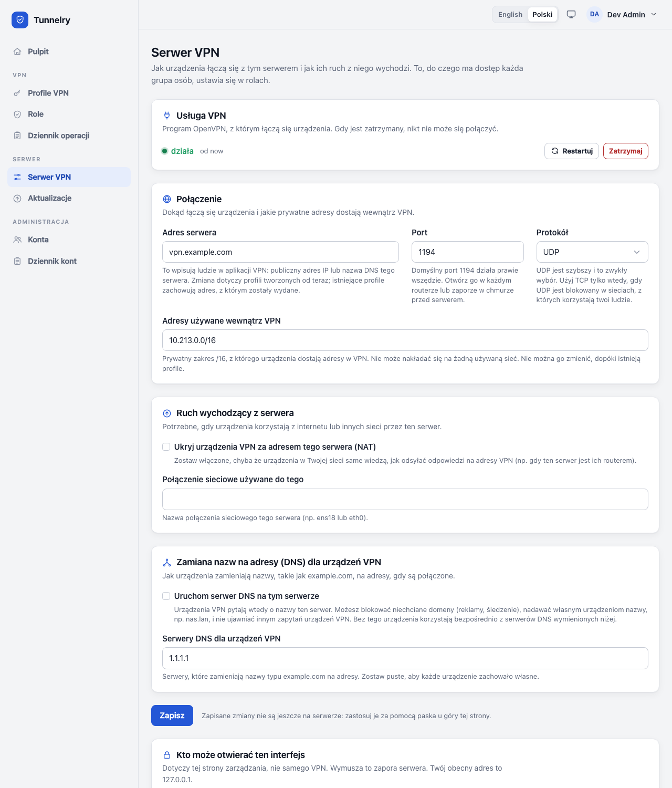Click the DA avatar badge
The width and height of the screenshot is (672, 788).
click(594, 14)
